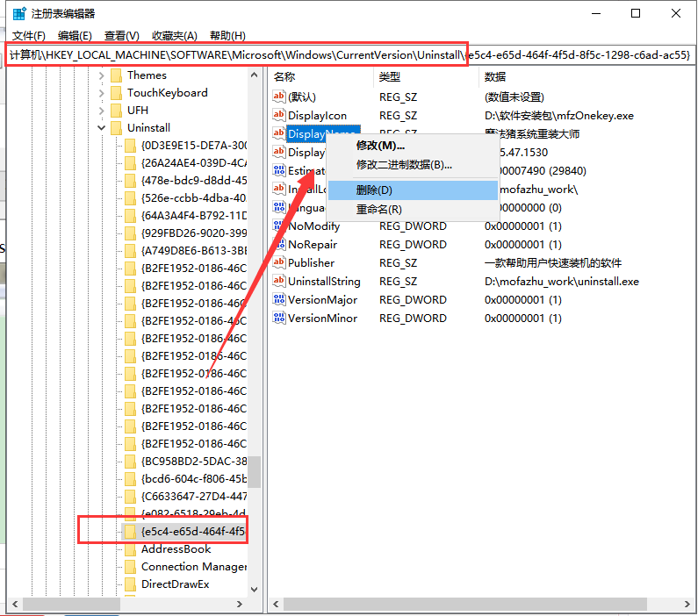Viewport: 698px width, 616px height.
Task: Select the DisplayIcon value icon
Action: pyautogui.click(x=279, y=115)
